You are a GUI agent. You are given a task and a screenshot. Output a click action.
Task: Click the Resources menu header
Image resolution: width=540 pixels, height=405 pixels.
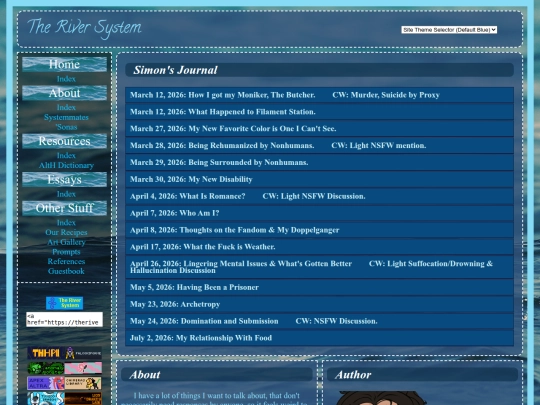click(x=64, y=141)
